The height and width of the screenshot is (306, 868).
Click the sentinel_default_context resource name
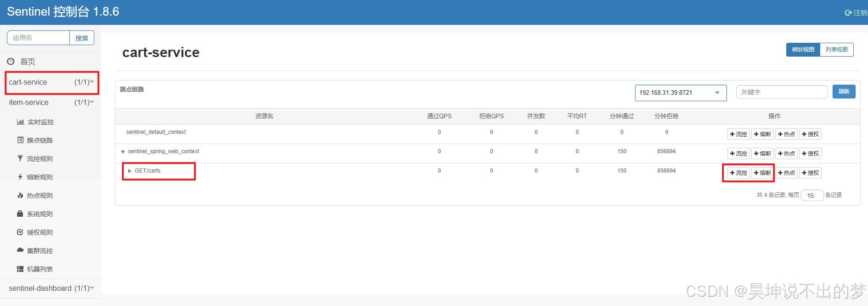coord(156,132)
